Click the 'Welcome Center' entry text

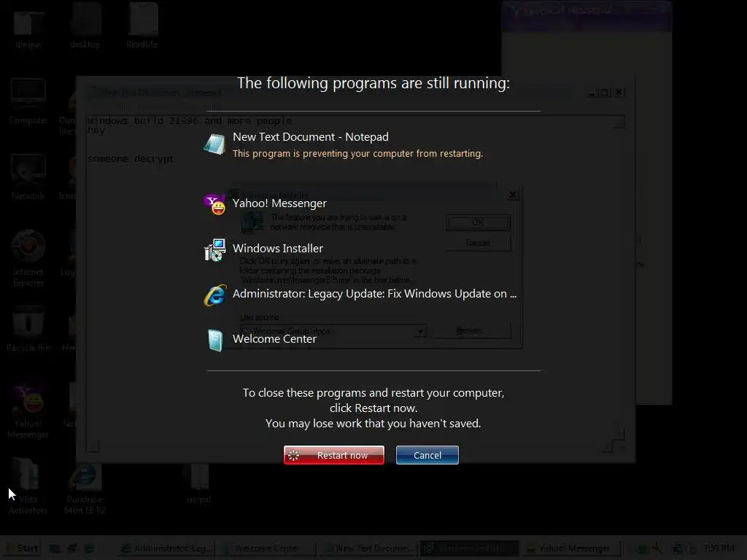(x=274, y=339)
